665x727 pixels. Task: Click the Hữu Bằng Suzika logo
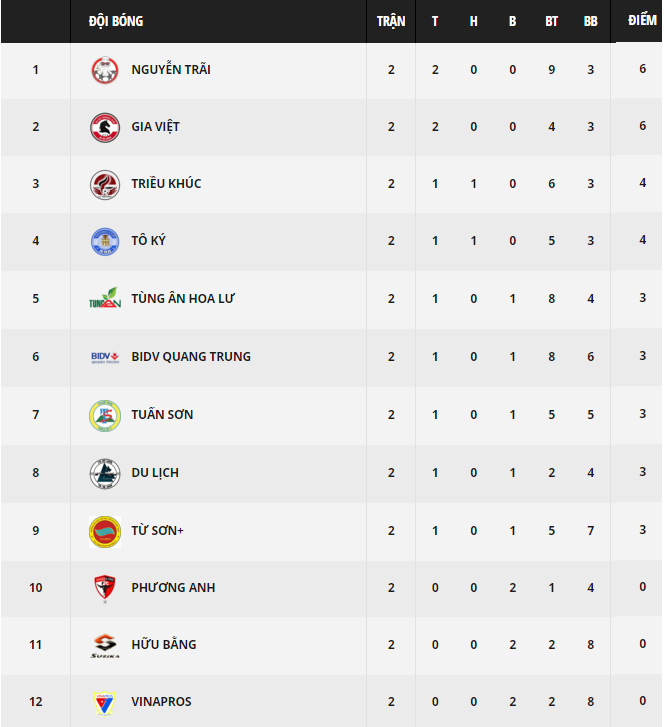coord(105,645)
